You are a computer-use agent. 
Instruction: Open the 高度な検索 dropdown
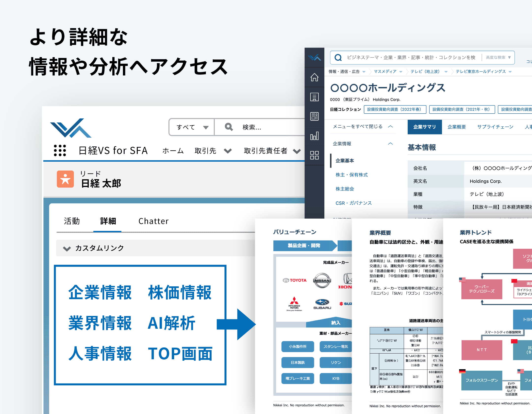(x=498, y=57)
